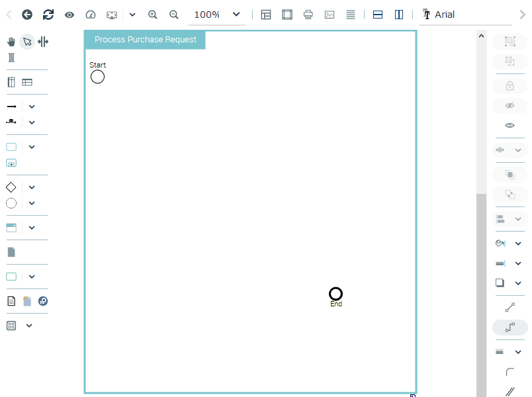Toggle the eye preview icon in top toolbar
Image resolution: width=532 pixels, height=397 pixels.
(x=69, y=15)
